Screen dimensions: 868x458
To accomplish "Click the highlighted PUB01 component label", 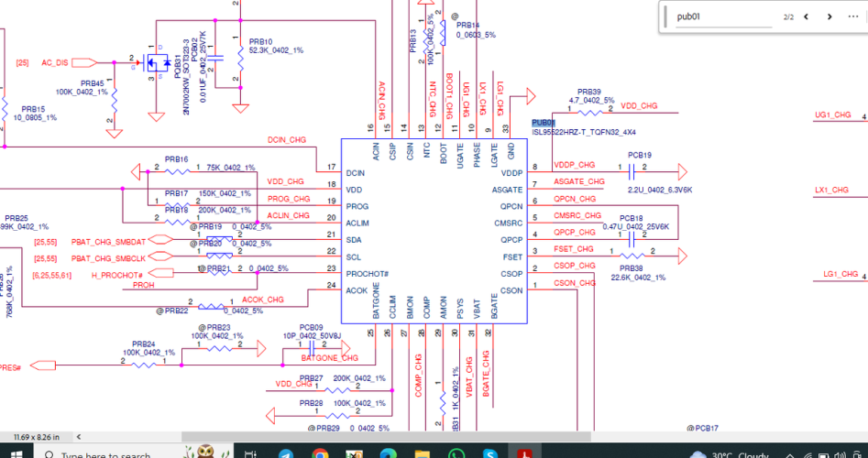I will coord(543,123).
